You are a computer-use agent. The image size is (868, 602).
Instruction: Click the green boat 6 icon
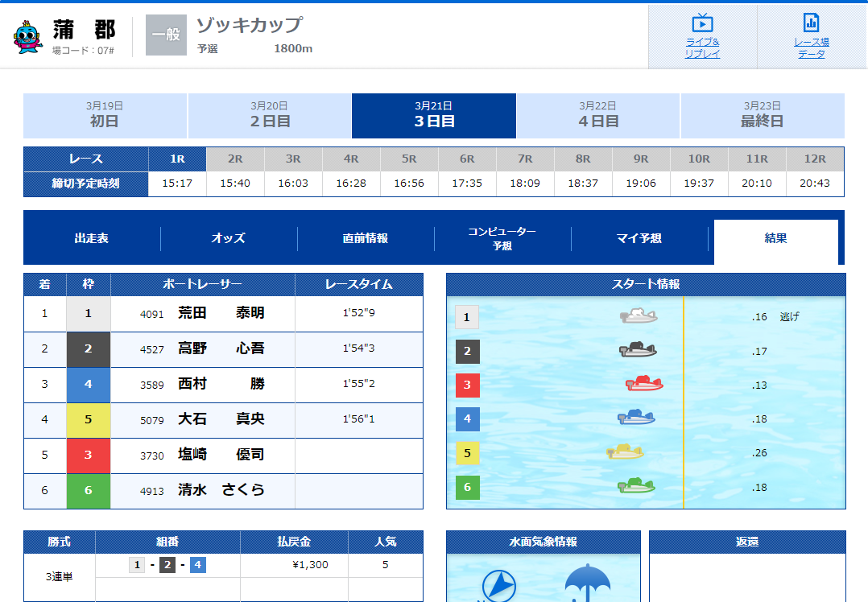(x=636, y=485)
